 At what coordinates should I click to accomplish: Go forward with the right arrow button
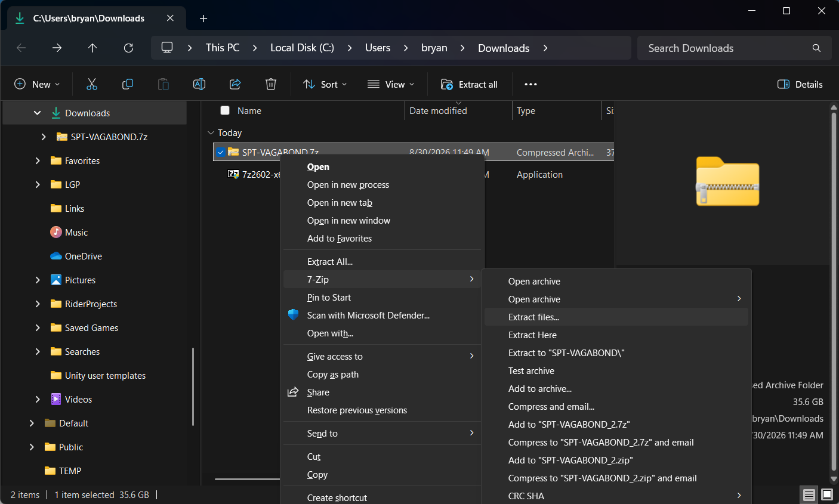(x=57, y=48)
